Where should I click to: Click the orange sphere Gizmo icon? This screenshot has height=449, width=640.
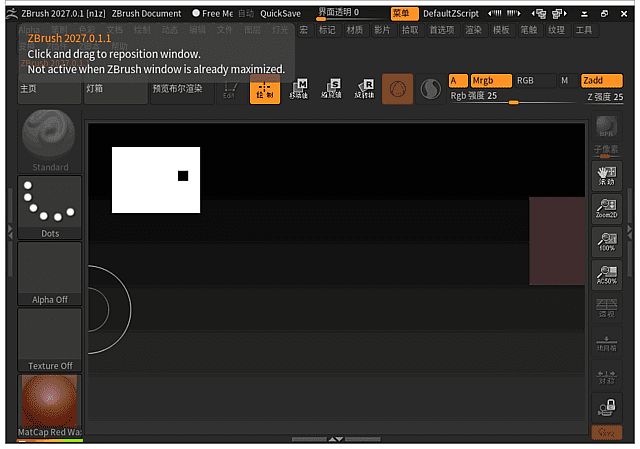click(x=398, y=89)
